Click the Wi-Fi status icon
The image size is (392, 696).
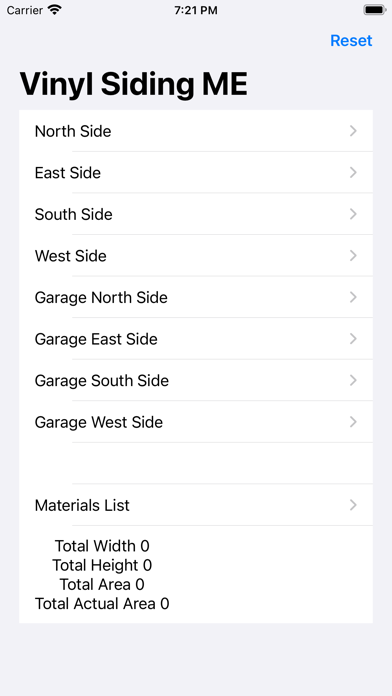coord(55,10)
